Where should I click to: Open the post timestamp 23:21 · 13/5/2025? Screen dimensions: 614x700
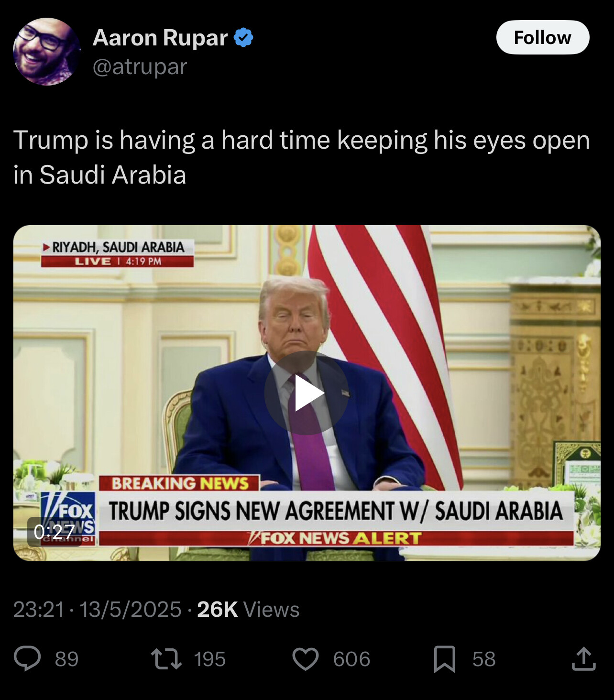[x=97, y=609]
